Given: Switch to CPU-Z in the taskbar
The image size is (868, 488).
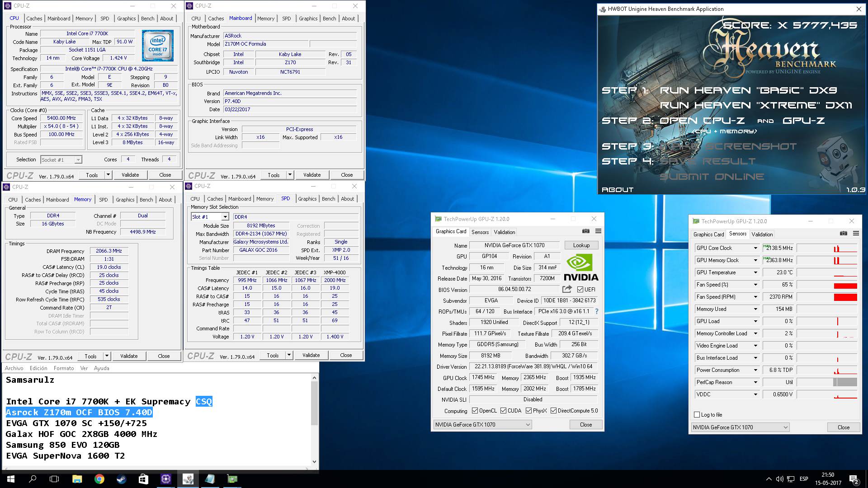Looking at the screenshot, I should (165, 479).
